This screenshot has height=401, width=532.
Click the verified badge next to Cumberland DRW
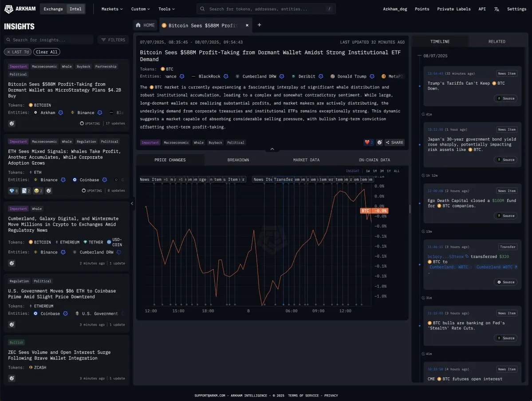click(282, 76)
